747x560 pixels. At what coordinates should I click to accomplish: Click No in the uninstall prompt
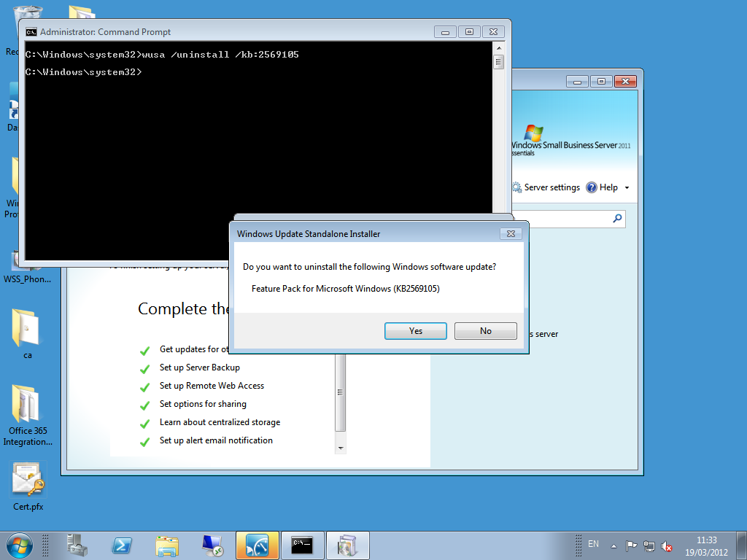(485, 331)
